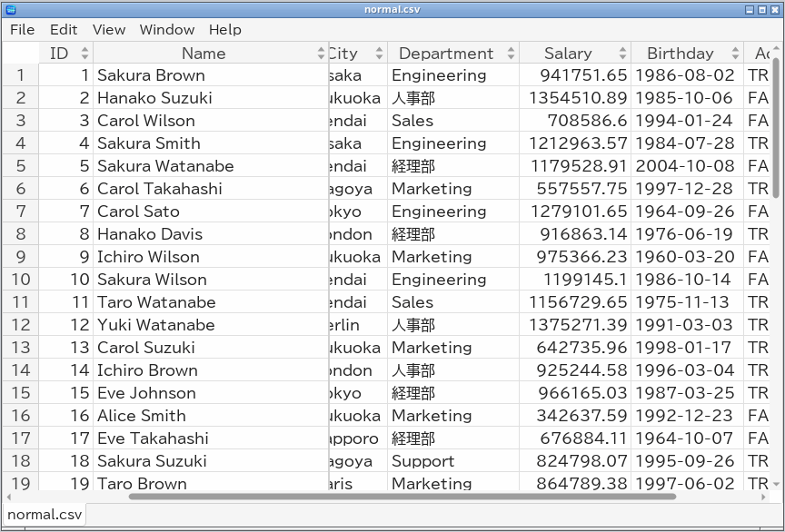Click the scroll left arrow
785x532 pixels.
8,497
